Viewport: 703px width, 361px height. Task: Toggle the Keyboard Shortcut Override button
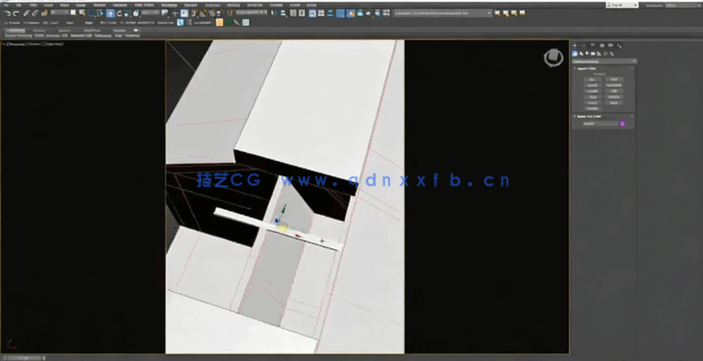184,13
